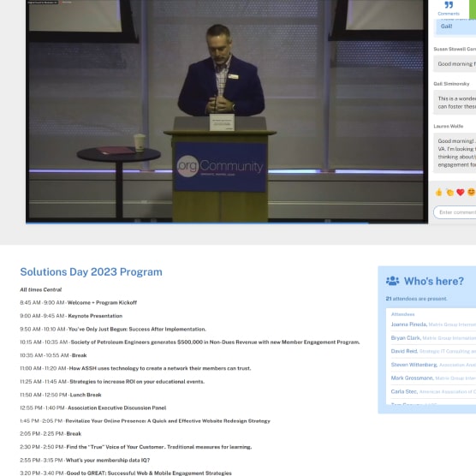Select attendee David Reid in the list
This screenshot has width=476, height=476.
(x=433, y=351)
